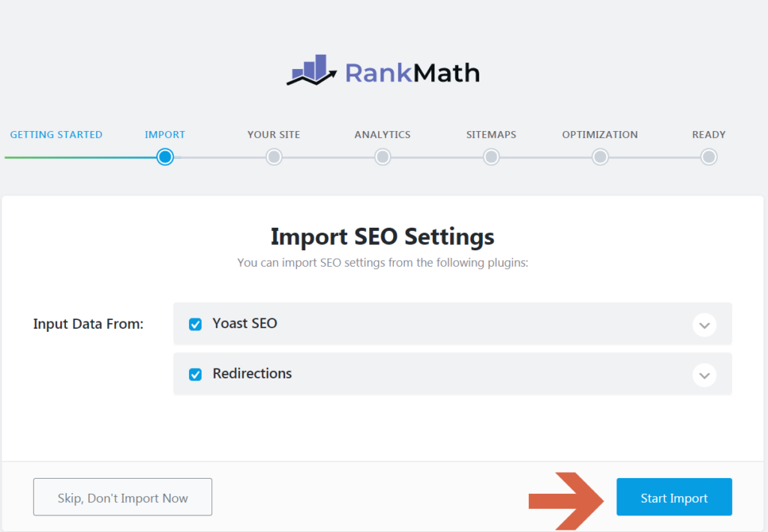Image resolution: width=768 pixels, height=532 pixels.
Task: Click Skip, Don't Import Now button
Action: [x=122, y=498]
